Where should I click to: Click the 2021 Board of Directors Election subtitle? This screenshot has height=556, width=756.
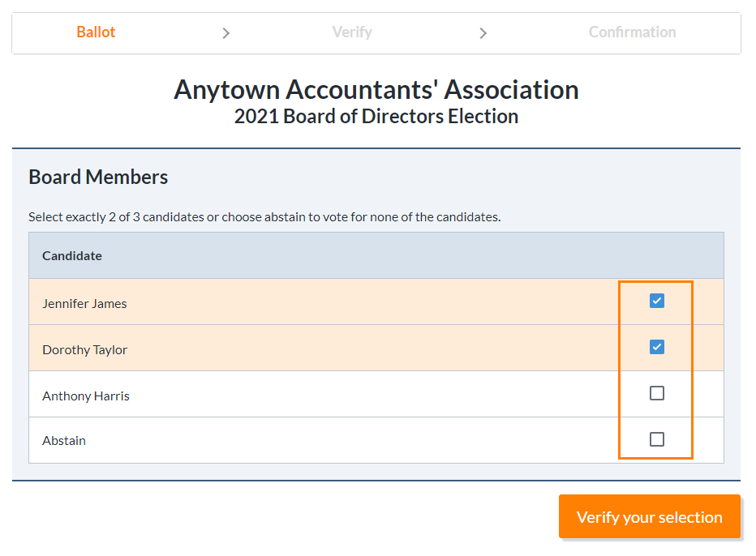click(x=376, y=117)
